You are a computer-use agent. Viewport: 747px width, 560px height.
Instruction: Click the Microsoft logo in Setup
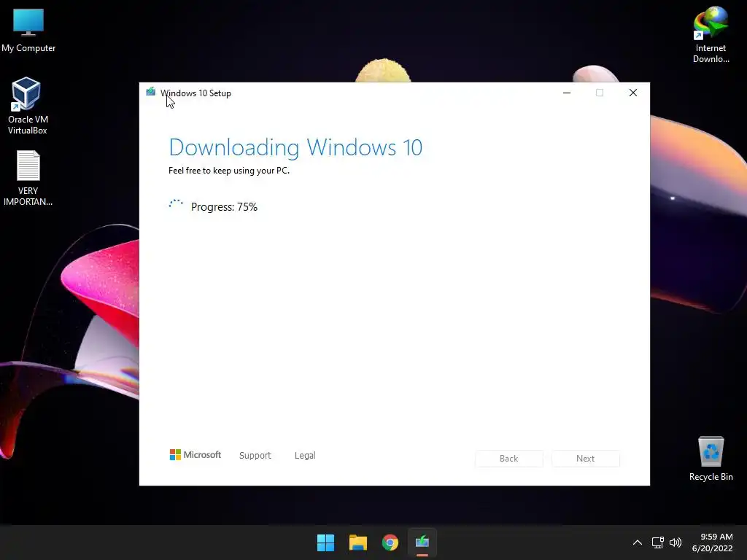pos(196,455)
